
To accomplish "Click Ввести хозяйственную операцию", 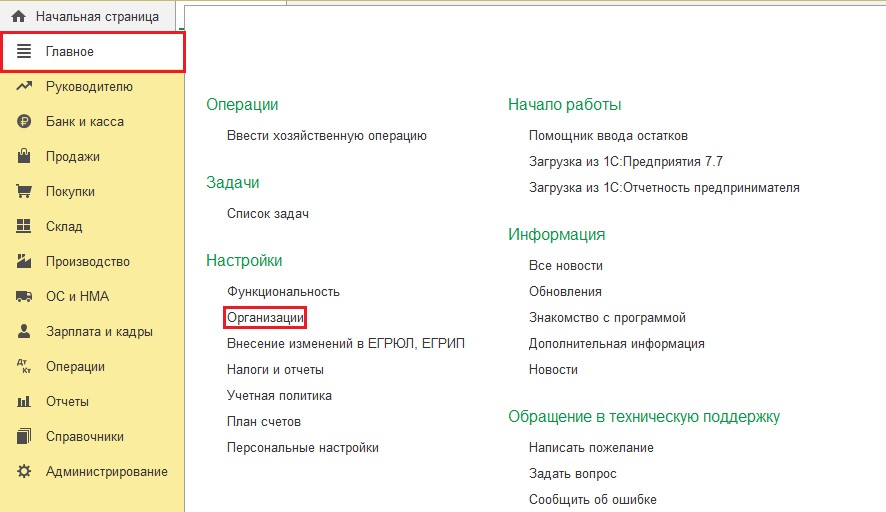I will click(326, 136).
